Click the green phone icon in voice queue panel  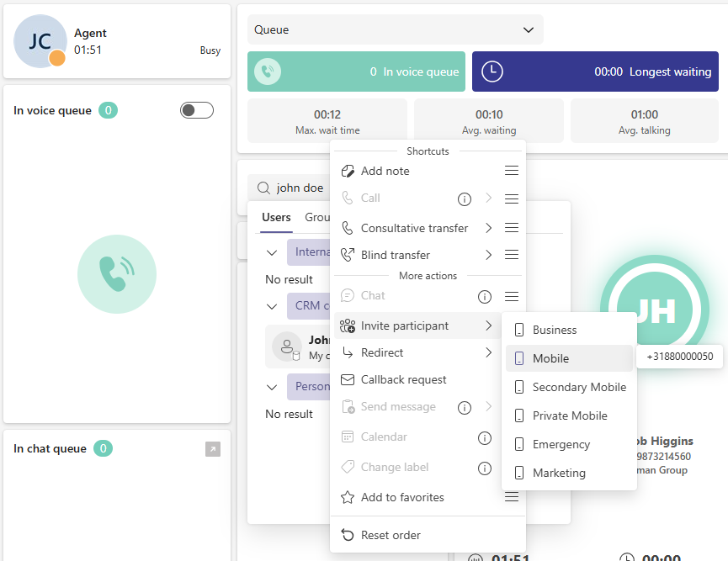[x=116, y=273]
